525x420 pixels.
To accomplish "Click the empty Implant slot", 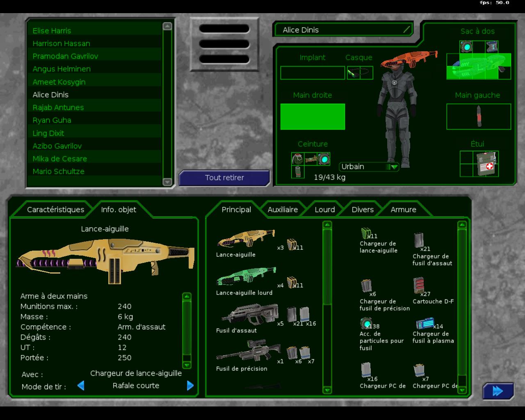I will point(313,73).
